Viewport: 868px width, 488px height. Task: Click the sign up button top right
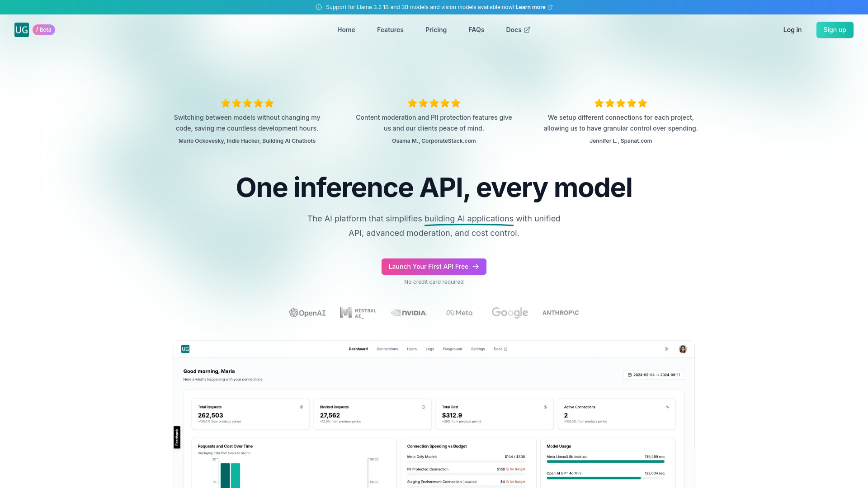pyautogui.click(x=835, y=29)
